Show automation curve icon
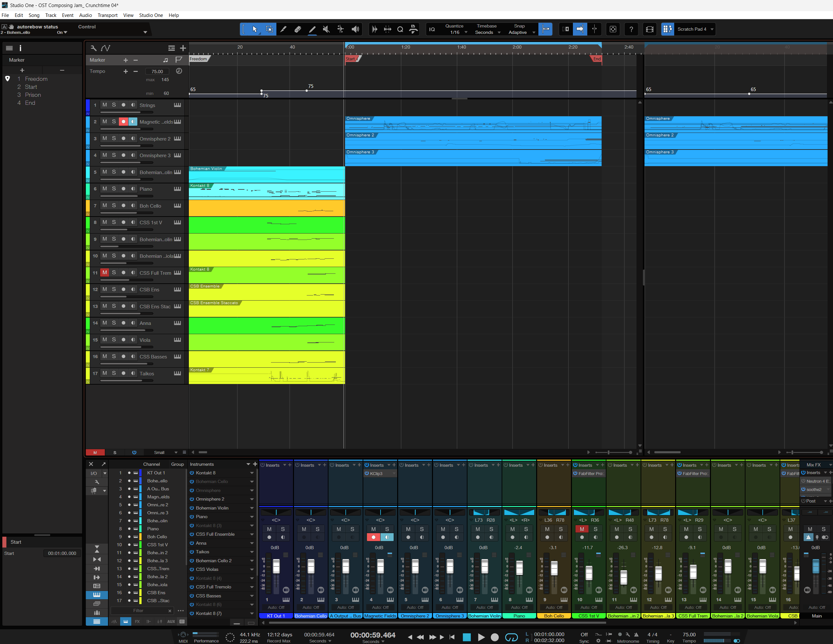This screenshot has height=644, width=833. coord(106,48)
